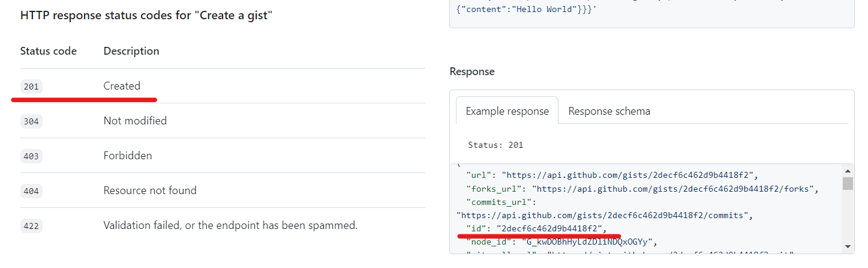
Task: Click the "Not modified" description
Action: pyautogui.click(x=135, y=121)
